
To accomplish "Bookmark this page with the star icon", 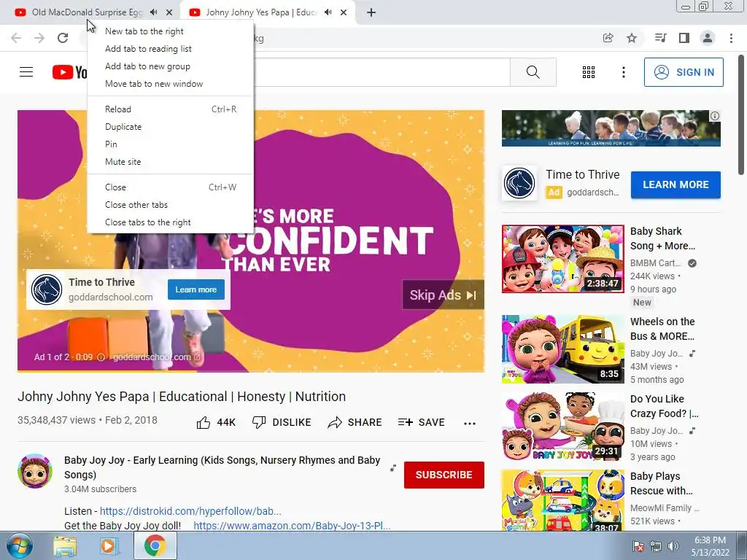I will 632,38.
